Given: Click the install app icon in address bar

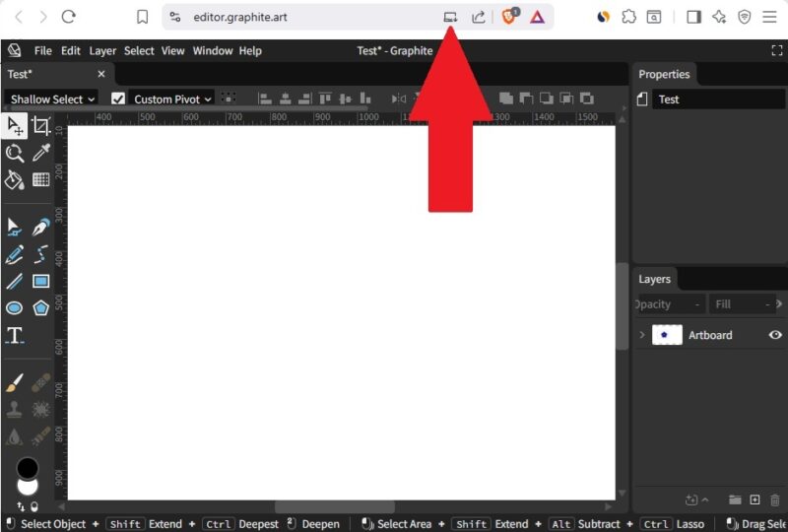Looking at the screenshot, I should (x=450, y=17).
